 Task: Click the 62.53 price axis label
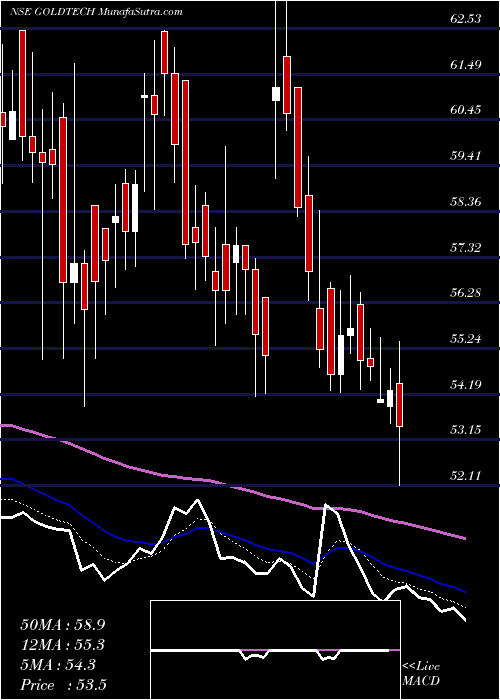466,19
